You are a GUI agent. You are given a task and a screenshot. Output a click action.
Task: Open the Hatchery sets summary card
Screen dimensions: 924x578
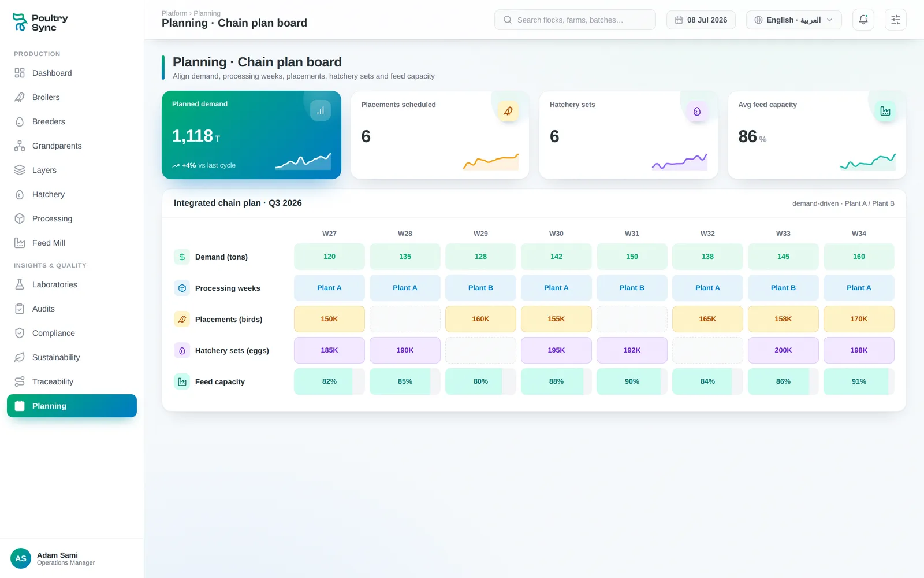628,135
